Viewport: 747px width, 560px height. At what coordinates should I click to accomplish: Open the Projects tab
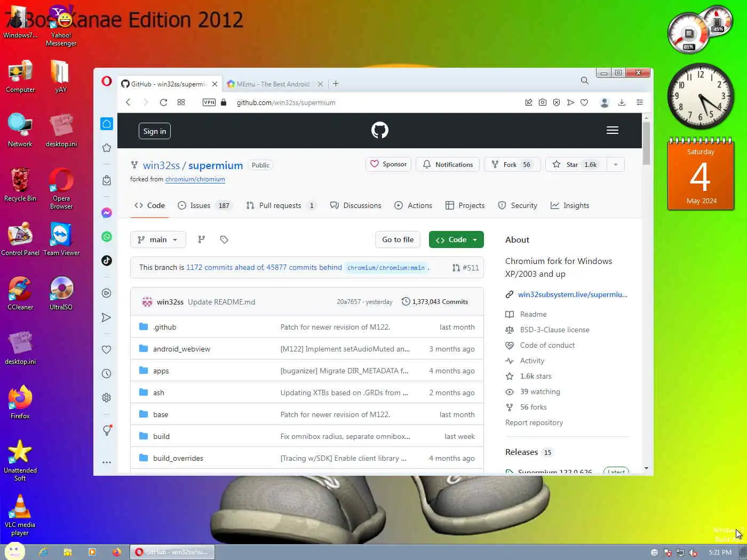465,205
